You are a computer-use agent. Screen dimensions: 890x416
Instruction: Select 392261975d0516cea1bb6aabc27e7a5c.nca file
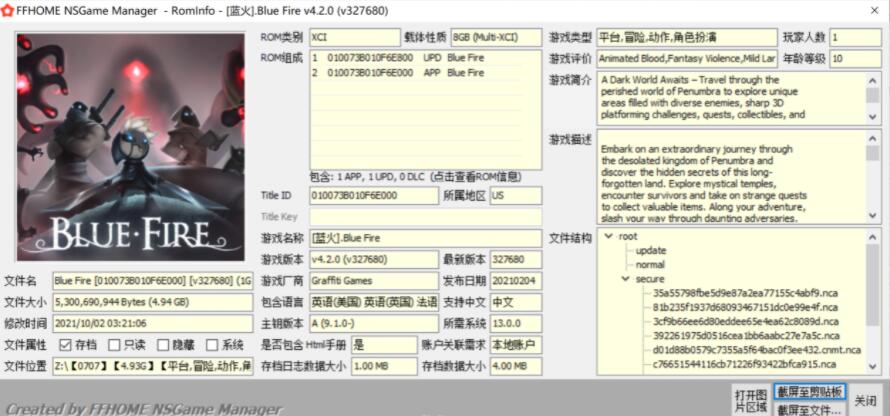pyautogui.click(x=746, y=335)
